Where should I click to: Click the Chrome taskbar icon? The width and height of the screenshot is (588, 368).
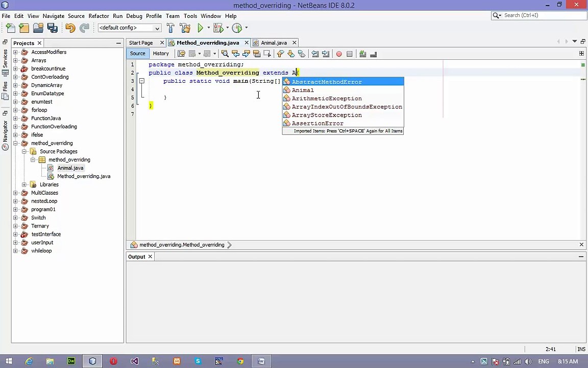click(240, 361)
